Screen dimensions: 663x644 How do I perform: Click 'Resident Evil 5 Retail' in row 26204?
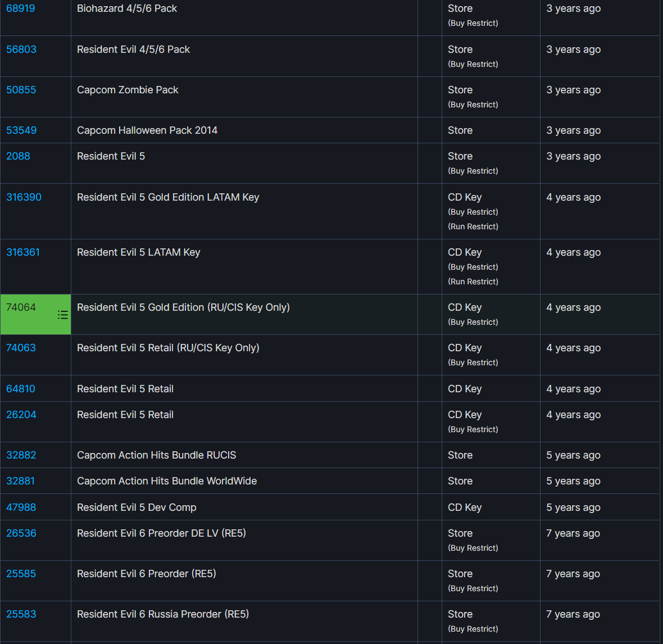[x=125, y=414]
